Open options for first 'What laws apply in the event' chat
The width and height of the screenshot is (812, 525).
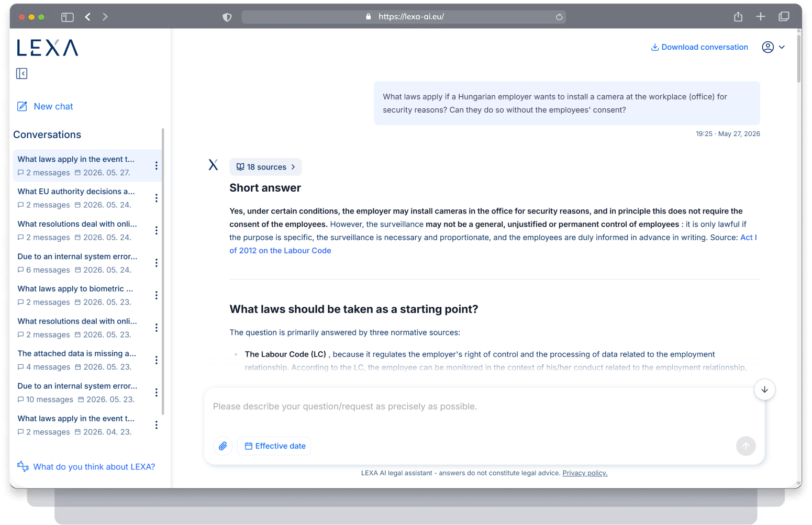(x=156, y=165)
